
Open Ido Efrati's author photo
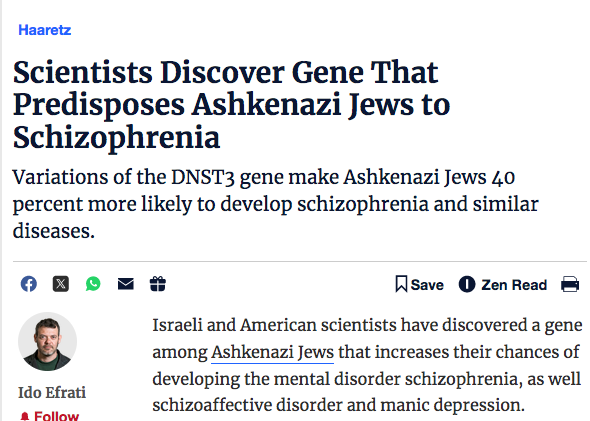(47, 341)
